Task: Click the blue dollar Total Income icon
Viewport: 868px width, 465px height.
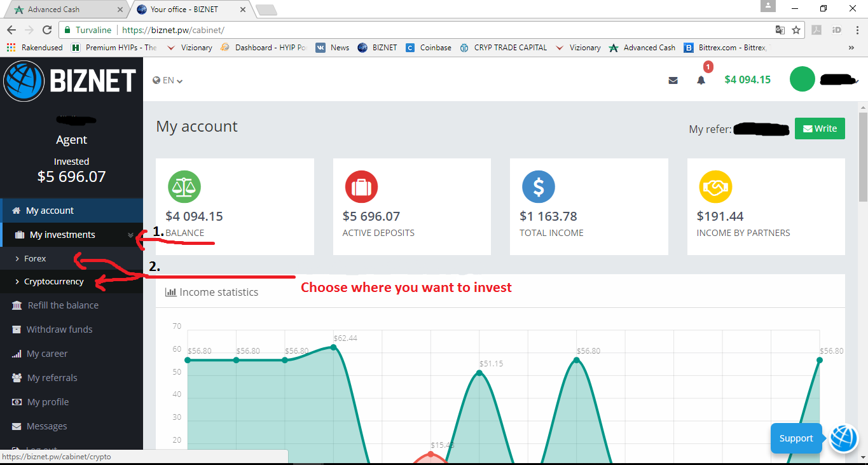Action: (539, 187)
